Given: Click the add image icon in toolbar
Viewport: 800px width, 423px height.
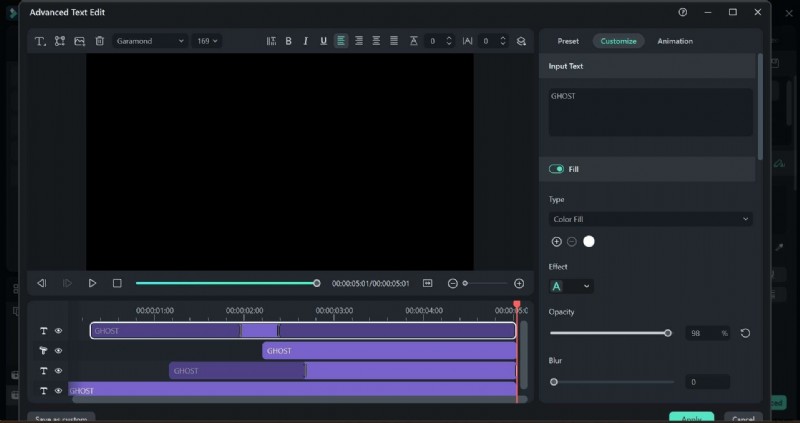Looking at the screenshot, I should coord(79,41).
